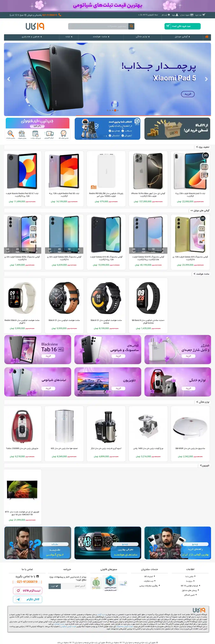Open the تبلت menu item

pos(69,37)
